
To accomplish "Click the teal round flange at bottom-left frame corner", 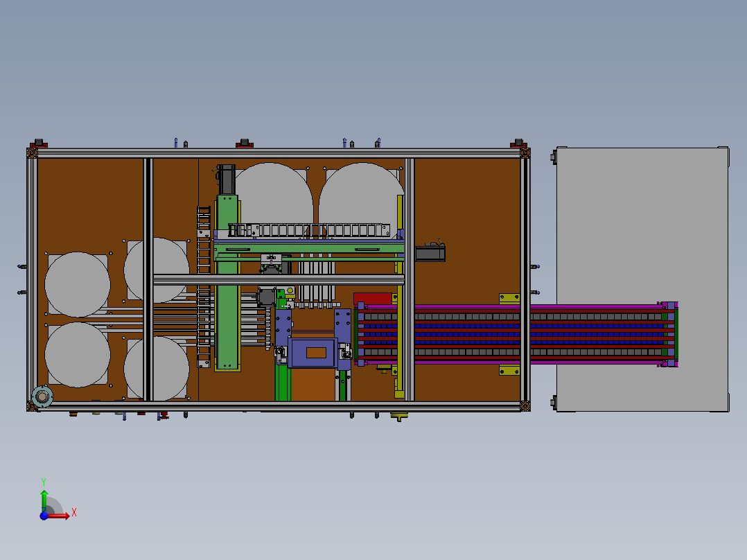I will 42,396.
